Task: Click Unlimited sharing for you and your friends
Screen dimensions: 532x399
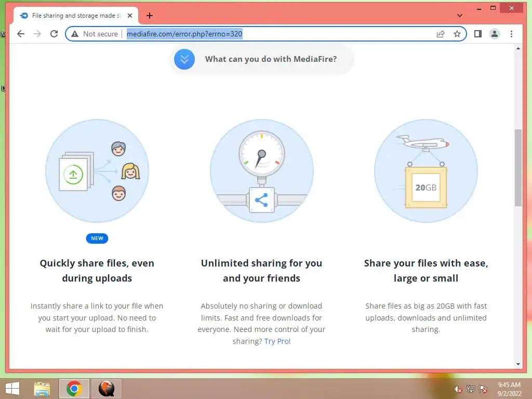Action: (262, 270)
